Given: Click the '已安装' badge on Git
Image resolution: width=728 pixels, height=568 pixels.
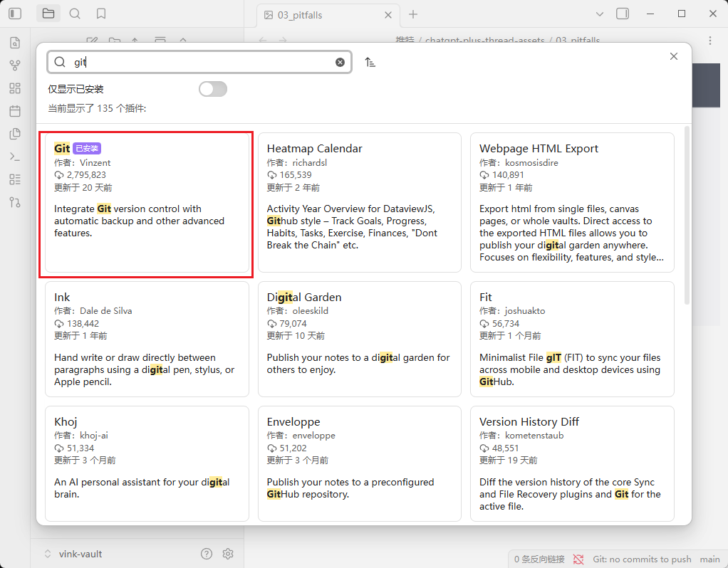Looking at the screenshot, I should point(87,149).
